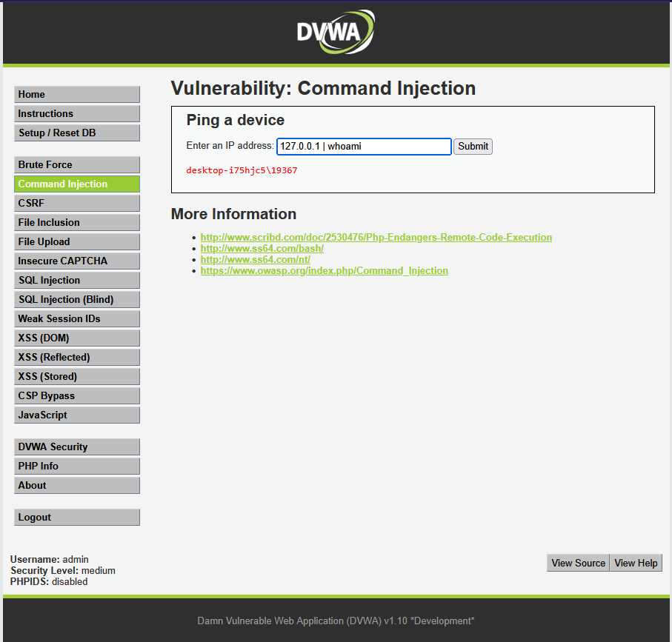Click the View Help button
The height and width of the screenshot is (642, 672).
[x=636, y=563]
